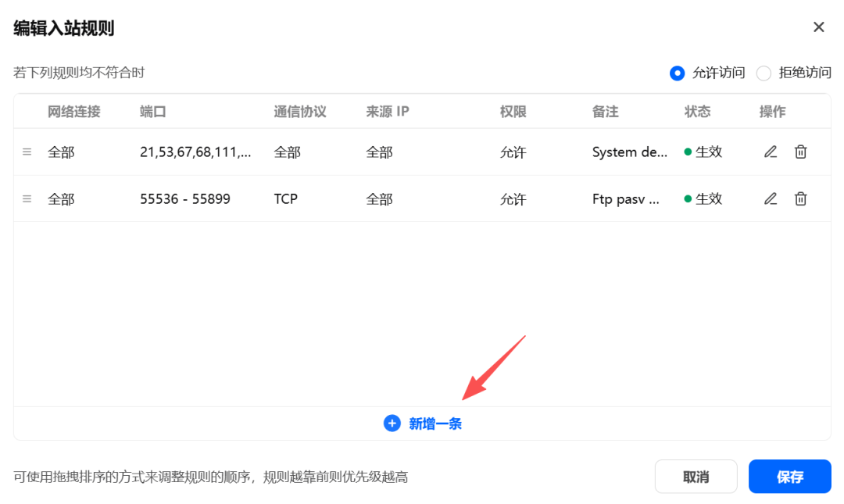
Task: Grab the drag handle of the second rule
Action: click(x=27, y=198)
